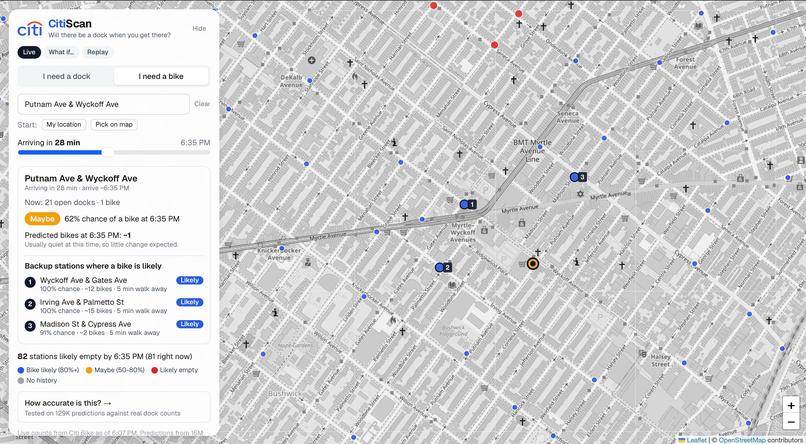Viewport: 806px width, 444px height.
Task: Open the Replay mode tab
Action: [x=98, y=52]
